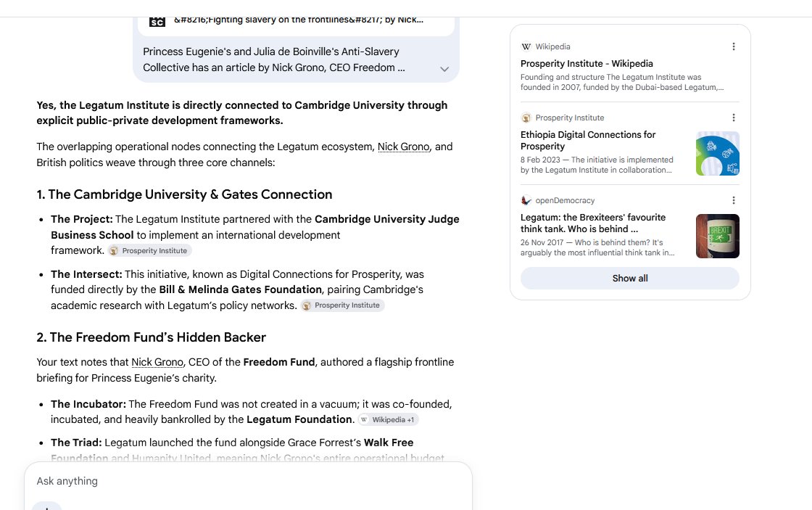Open Ethiopia Digital Connections for Prosperity link
812x510 pixels.
click(x=588, y=141)
